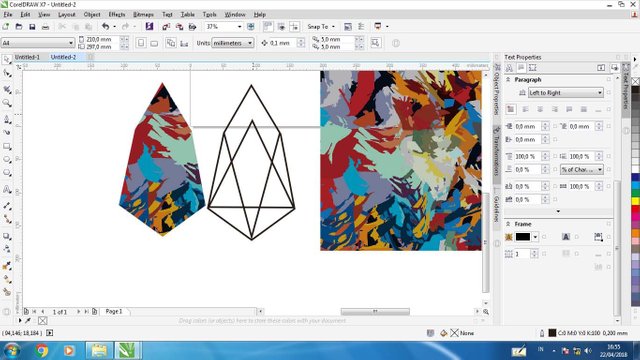Click the Page 1 tab
640x360 pixels.
(113, 311)
